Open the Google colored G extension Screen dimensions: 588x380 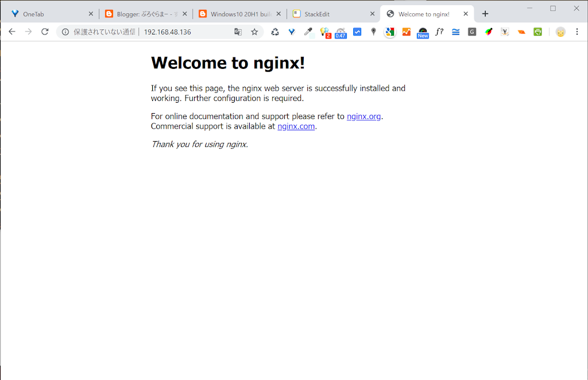tap(390, 32)
